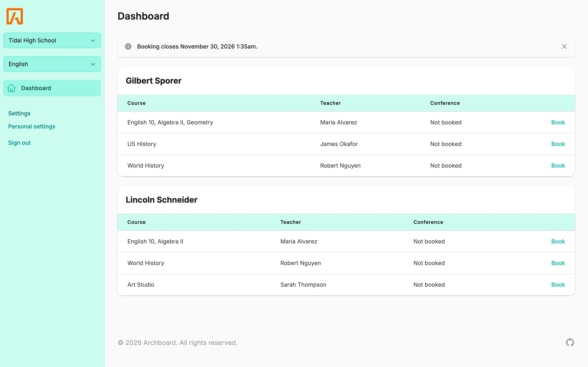Book Gilbert's conference with Maria Alvarez
588x367 pixels.
tap(558, 122)
